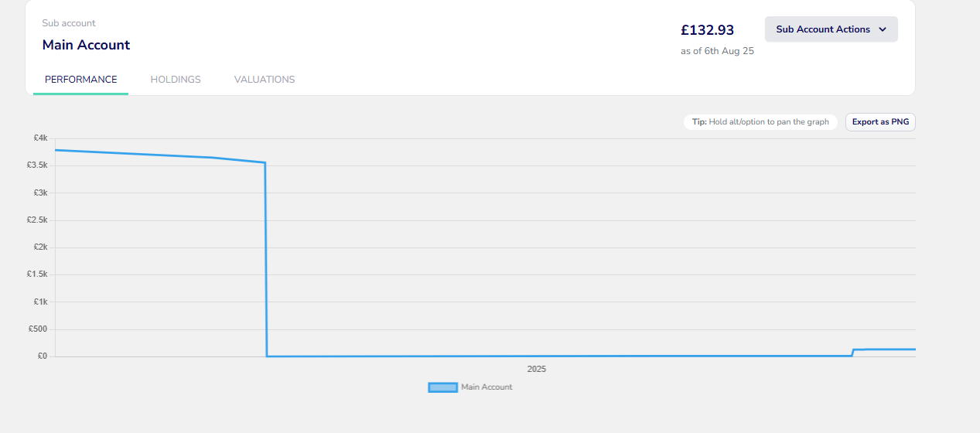The height and width of the screenshot is (433, 980).
Task: Export the graph as PNG
Action: (880, 122)
